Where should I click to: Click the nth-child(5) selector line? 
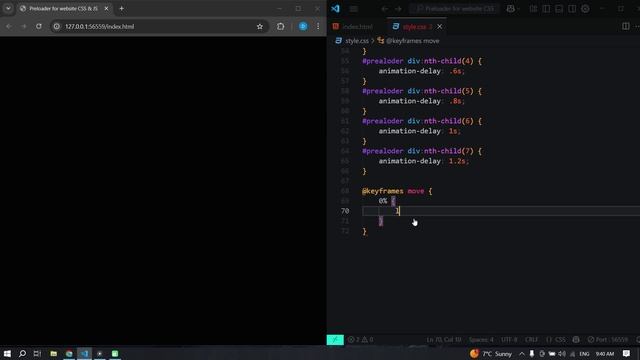422,91
